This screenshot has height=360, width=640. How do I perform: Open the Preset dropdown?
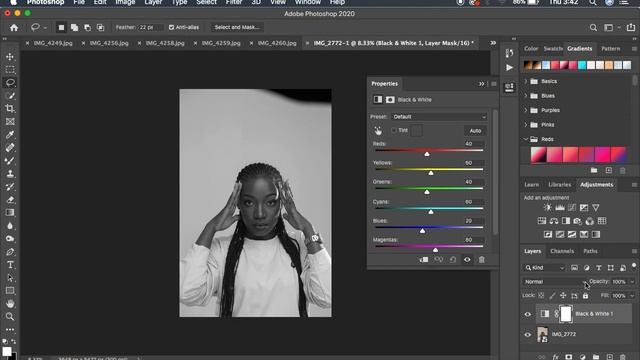(439, 117)
